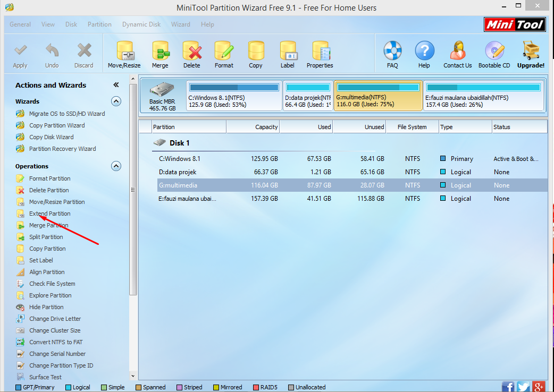This screenshot has height=392, width=554.
Task: Open the Wizard menu
Action: (x=181, y=24)
